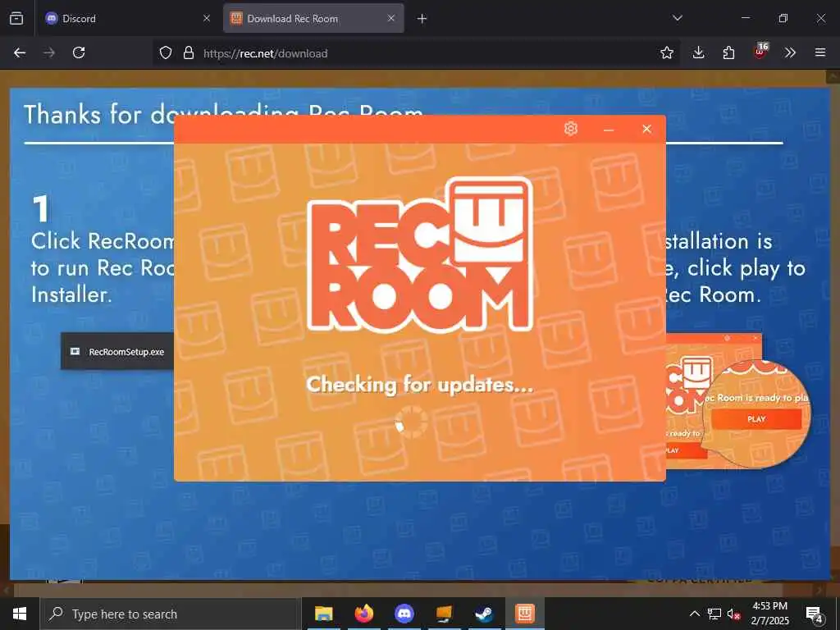840x630 pixels.
Task: Open the Windows Start menu
Action: click(x=20, y=614)
